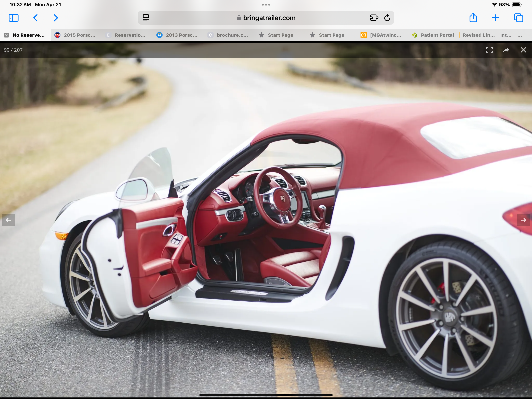Open the Safari share sheet
Viewport: 532px width, 399px height.
(x=473, y=18)
